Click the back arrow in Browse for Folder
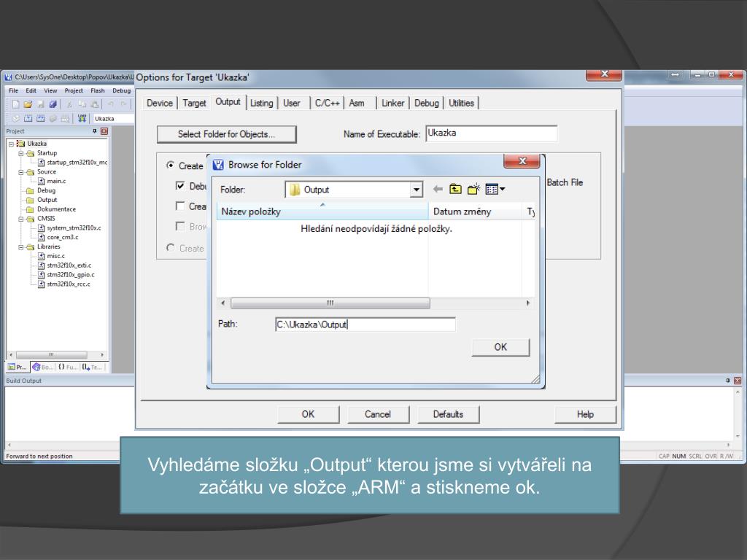Screen dimensions: 747x560 click(438, 190)
